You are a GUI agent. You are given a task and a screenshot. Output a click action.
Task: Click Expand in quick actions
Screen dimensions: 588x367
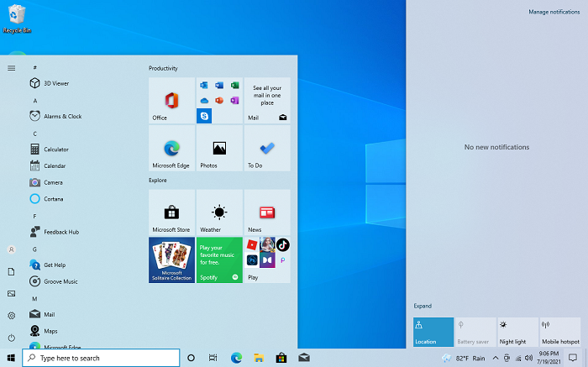click(423, 306)
